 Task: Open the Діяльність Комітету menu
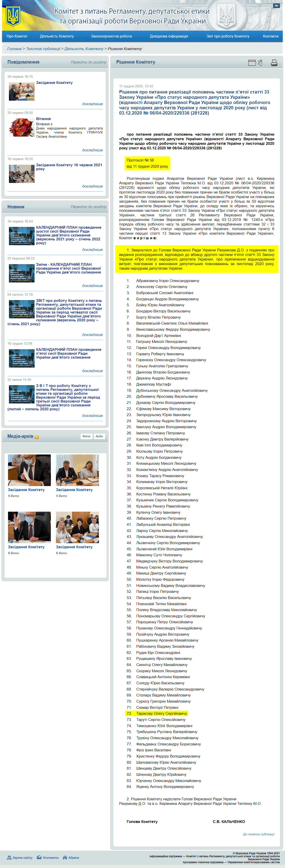(x=57, y=36)
